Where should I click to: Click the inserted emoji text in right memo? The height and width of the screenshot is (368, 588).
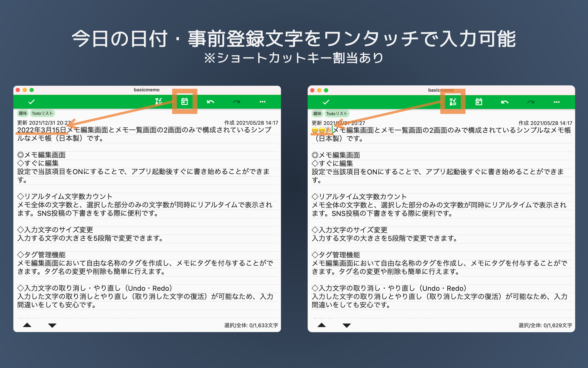coord(322,130)
